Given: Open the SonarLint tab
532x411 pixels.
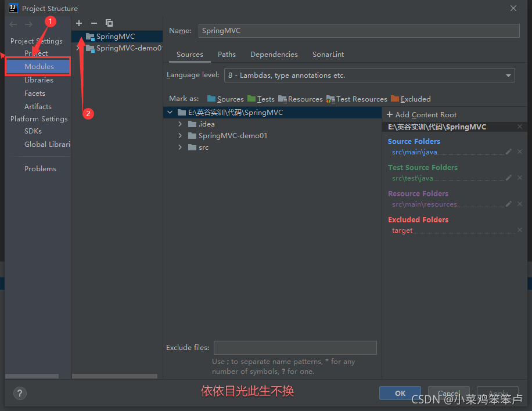Looking at the screenshot, I should click(x=328, y=54).
